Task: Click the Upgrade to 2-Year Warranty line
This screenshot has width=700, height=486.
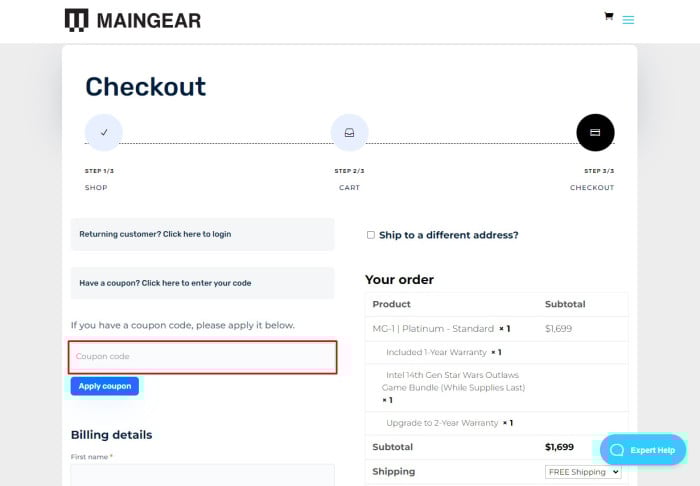Action: point(443,423)
